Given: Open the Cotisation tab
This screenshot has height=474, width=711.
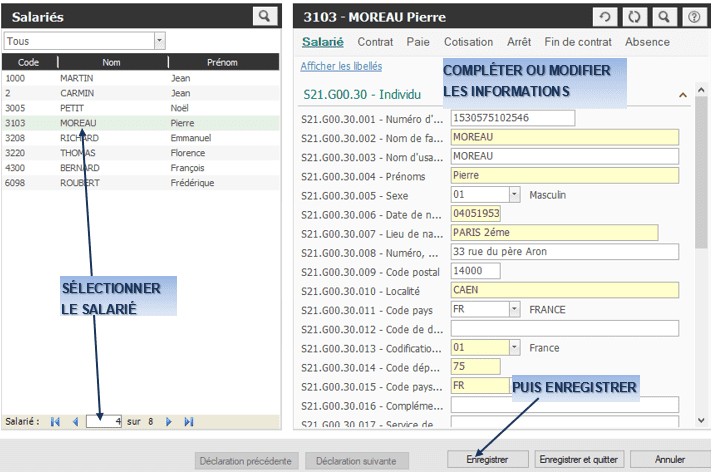Looking at the screenshot, I should tap(468, 43).
